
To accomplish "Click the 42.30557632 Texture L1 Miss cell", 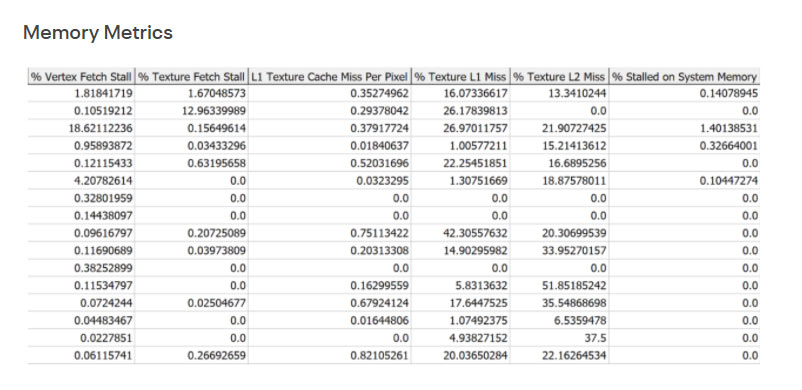I will click(x=460, y=233).
